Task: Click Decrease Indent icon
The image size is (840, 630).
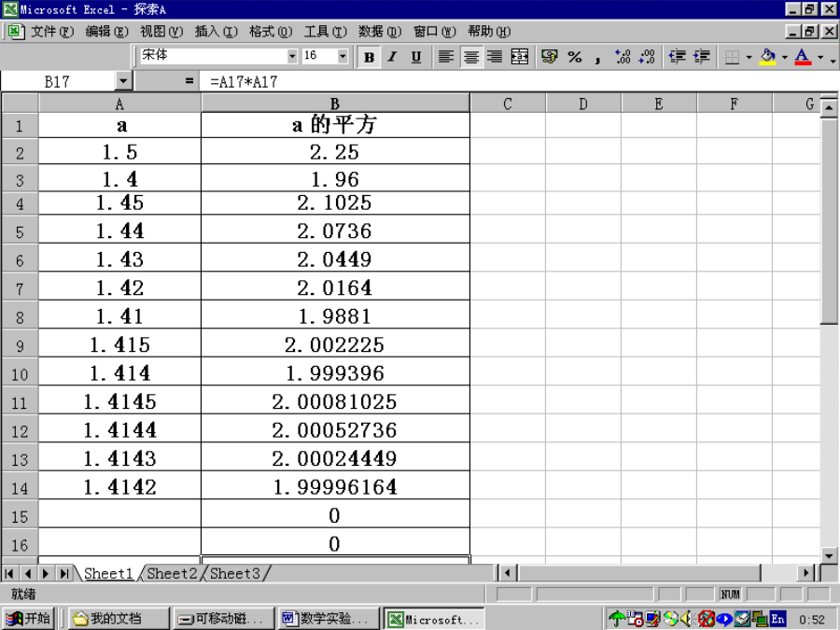Action: coord(678,57)
